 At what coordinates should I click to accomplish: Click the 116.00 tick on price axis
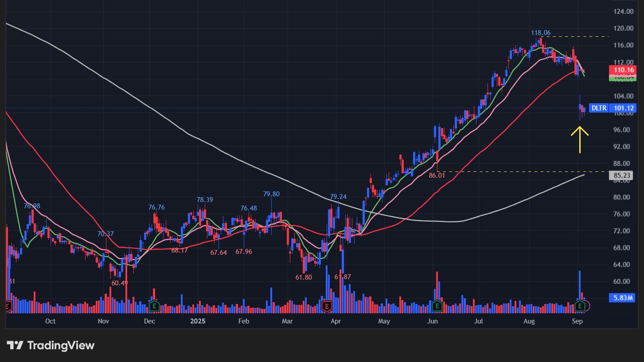[x=623, y=45]
